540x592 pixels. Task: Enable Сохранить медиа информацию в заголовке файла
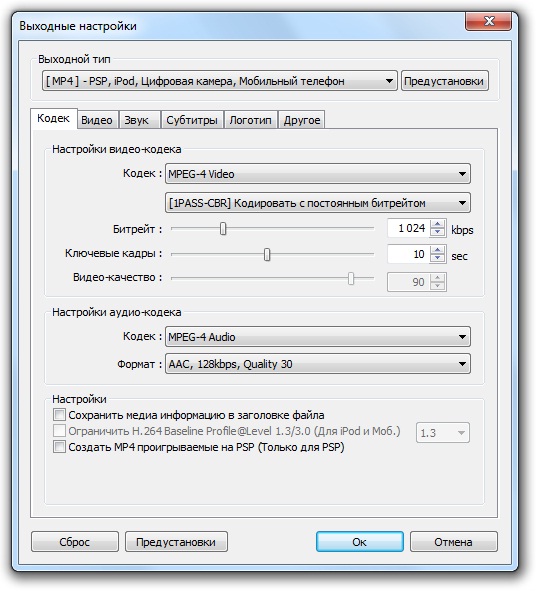(59, 415)
